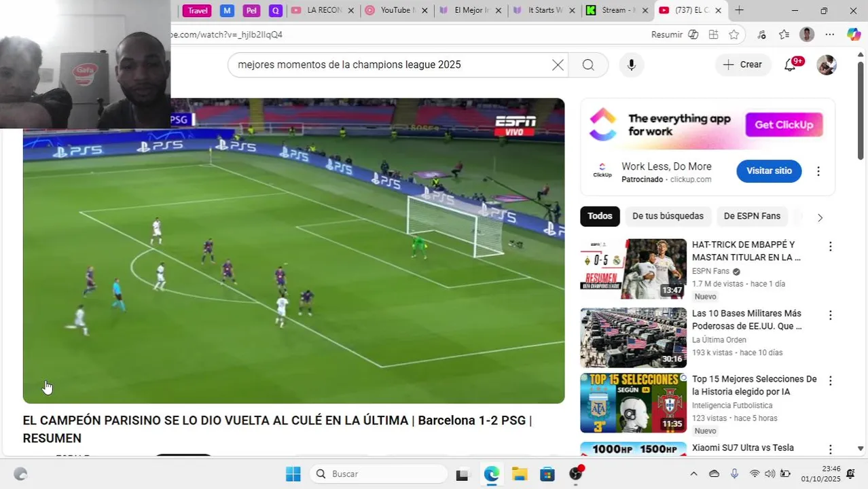This screenshot has height=489, width=868.
Task: Click the page scrollbar down arrow
Action: click(x=861, y=449)
